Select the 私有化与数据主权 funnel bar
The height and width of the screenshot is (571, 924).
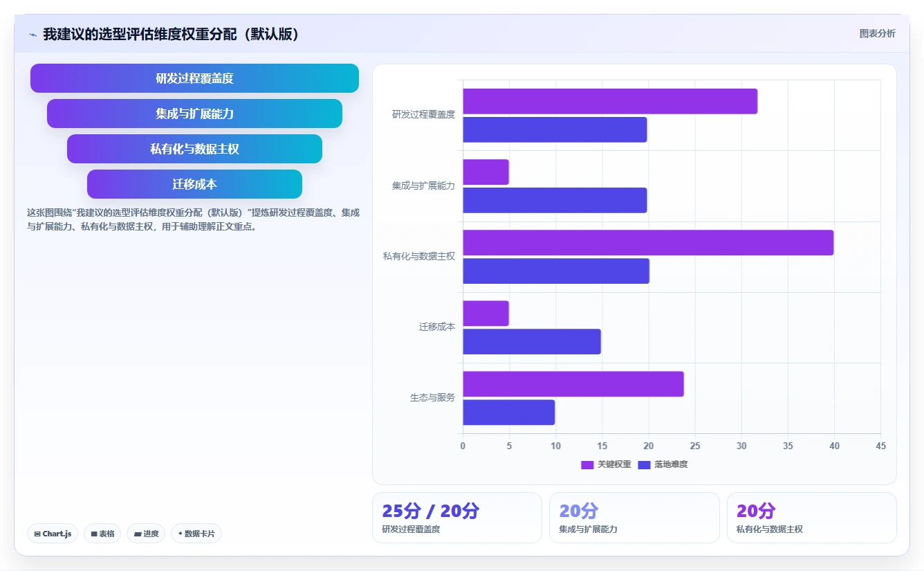click(194, 149)
